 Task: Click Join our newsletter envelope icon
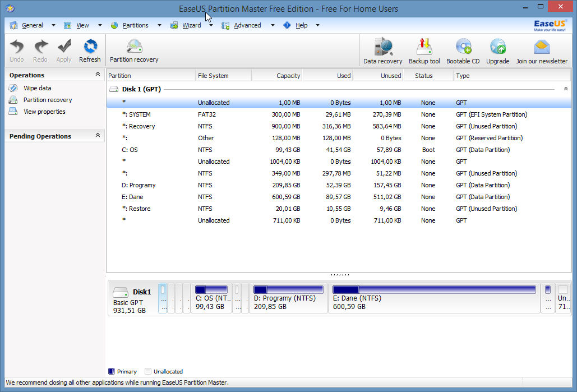(x=542, y=47)
